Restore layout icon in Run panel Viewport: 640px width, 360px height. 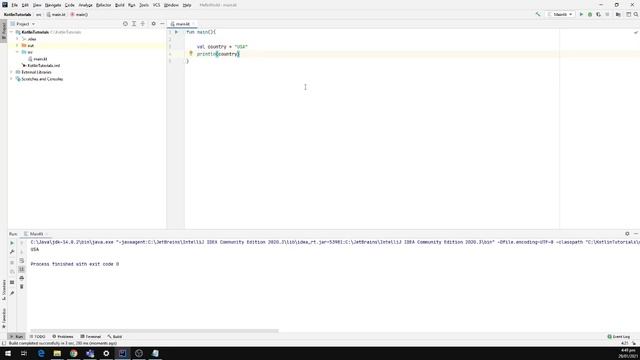12,282
